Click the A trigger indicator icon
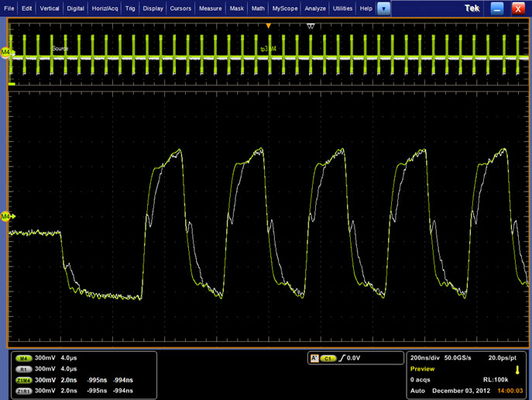Screen dimensions: 532x400 314,359
